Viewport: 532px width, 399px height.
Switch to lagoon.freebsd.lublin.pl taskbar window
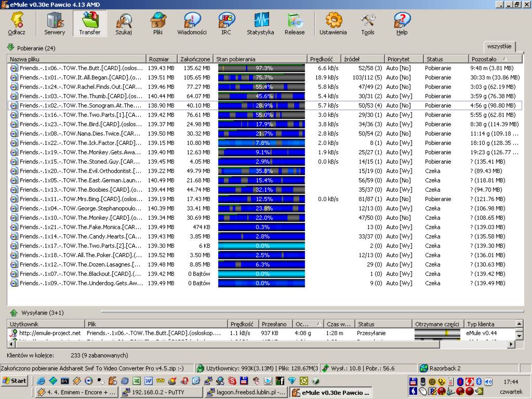click(246, 392)
